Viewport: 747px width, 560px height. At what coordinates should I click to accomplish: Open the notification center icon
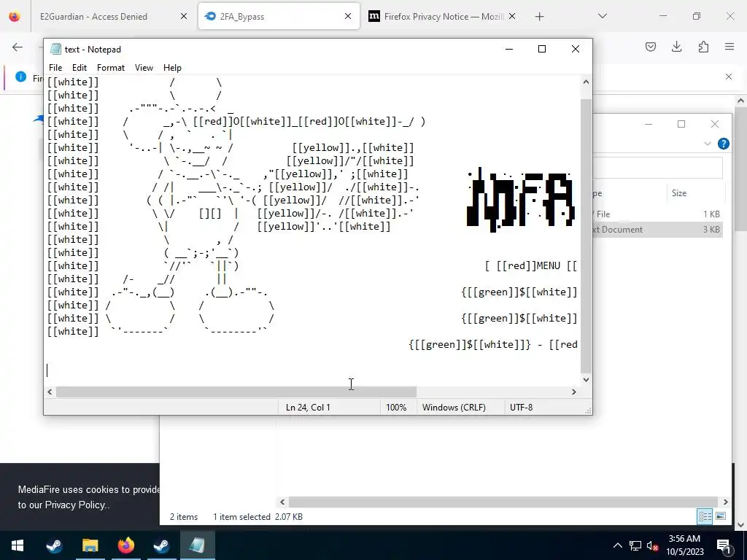pyautogui.click(x=724, y=545)
